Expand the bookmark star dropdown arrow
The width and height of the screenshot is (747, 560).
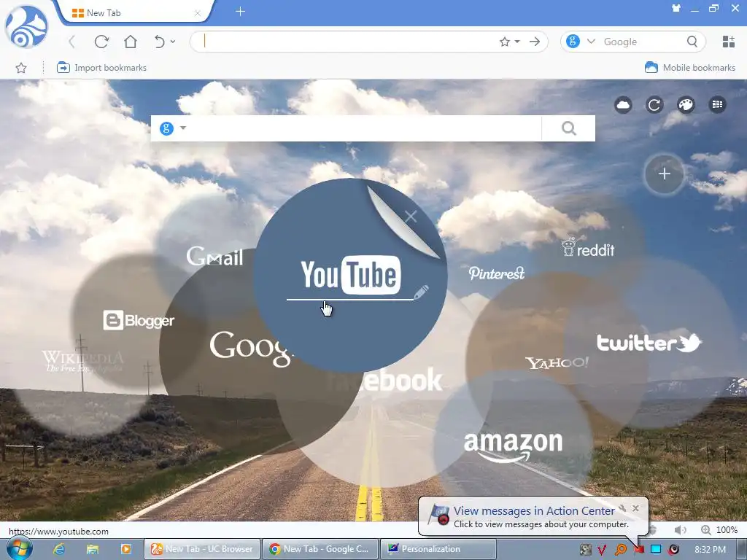point(517,42)
